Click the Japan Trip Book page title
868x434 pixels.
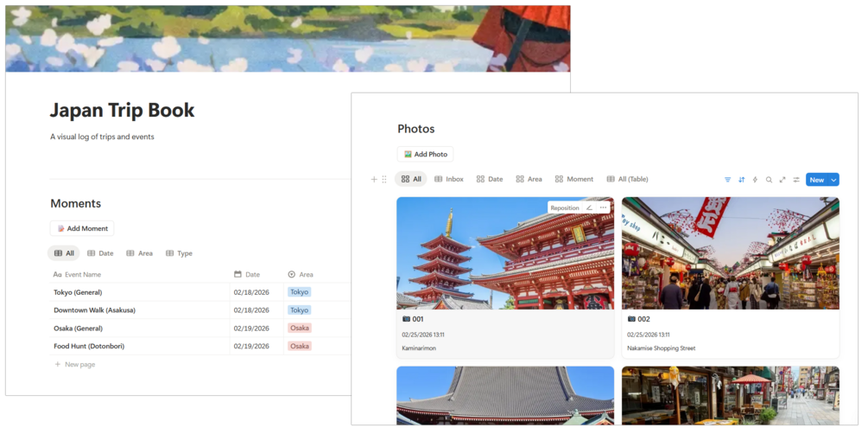[x=123, y=111]
